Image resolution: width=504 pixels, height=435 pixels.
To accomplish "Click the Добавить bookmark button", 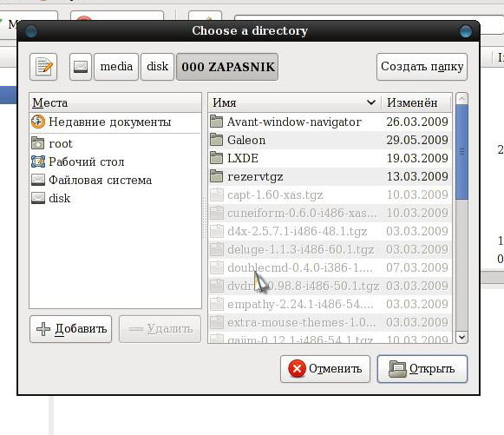I will 71,329.
